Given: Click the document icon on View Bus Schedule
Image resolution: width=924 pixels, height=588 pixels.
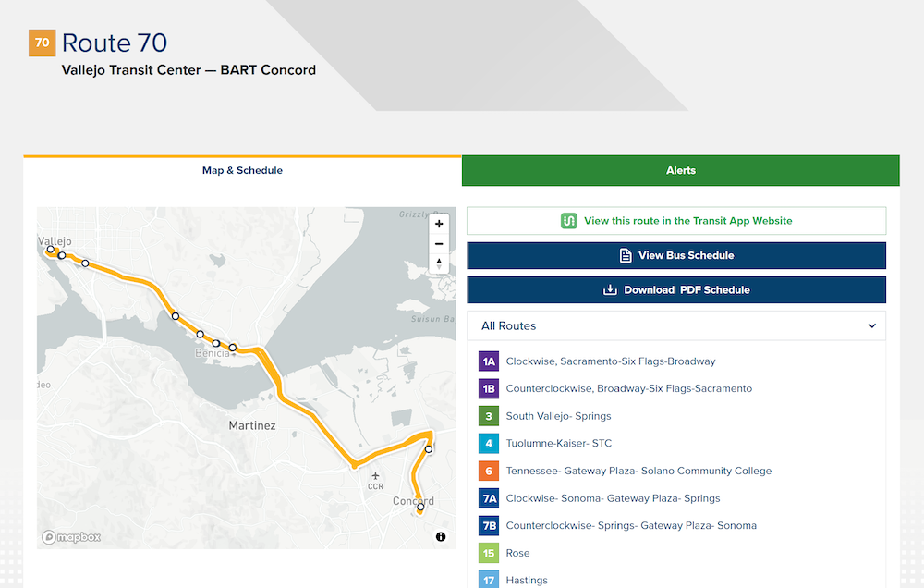Looking at the screenshot, I should pyautogui.click(x=626, y=255).
